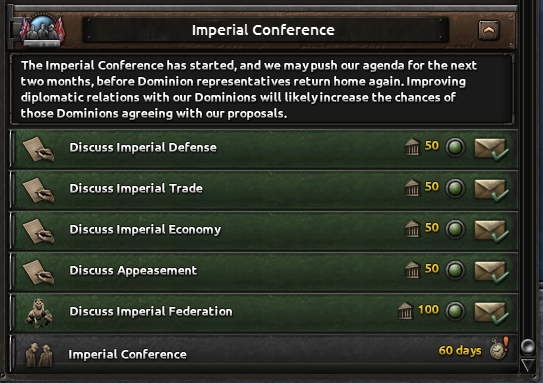
Task: Click the round scrollbar handle knob
Action: pyautogui.click(x=528, y=346)
